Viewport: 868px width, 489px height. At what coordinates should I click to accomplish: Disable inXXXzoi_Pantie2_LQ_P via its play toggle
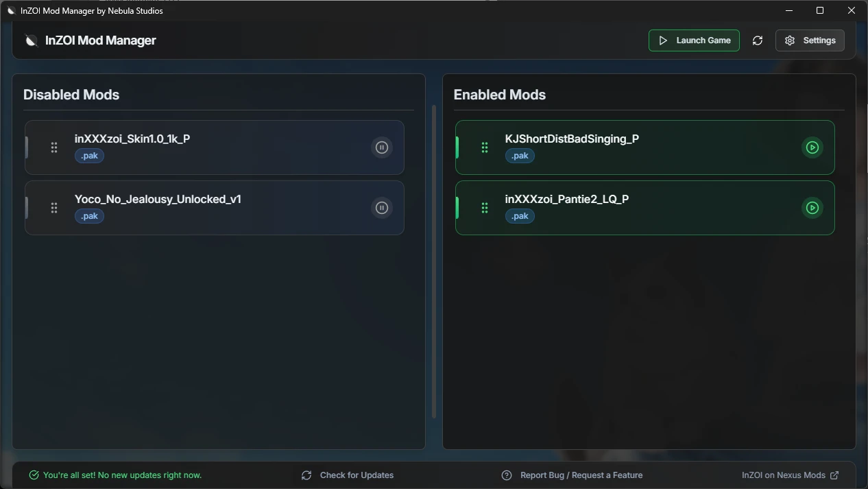click(812, 208)
